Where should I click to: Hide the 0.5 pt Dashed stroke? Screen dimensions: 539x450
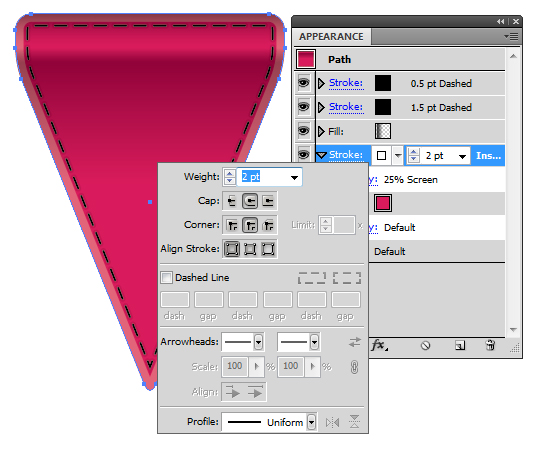pos(303,83)
